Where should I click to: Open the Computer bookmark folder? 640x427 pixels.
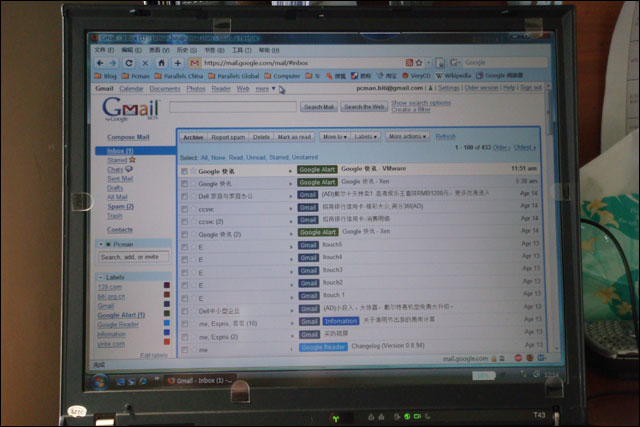(x=282, y=76)
